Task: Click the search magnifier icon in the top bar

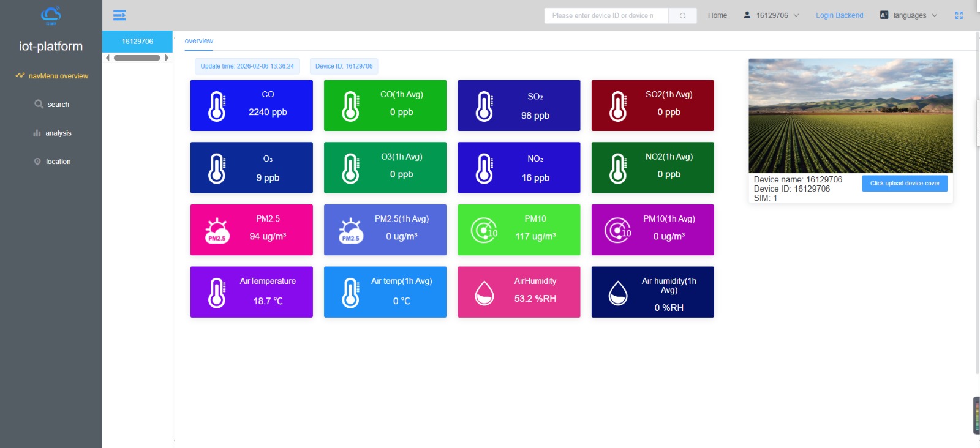Action: (682, 16)
